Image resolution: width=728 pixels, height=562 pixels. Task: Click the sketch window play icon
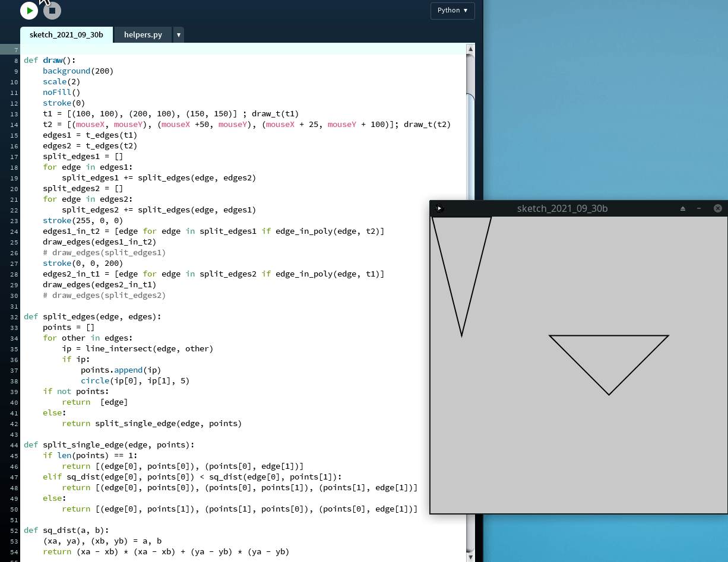point(439,208)
